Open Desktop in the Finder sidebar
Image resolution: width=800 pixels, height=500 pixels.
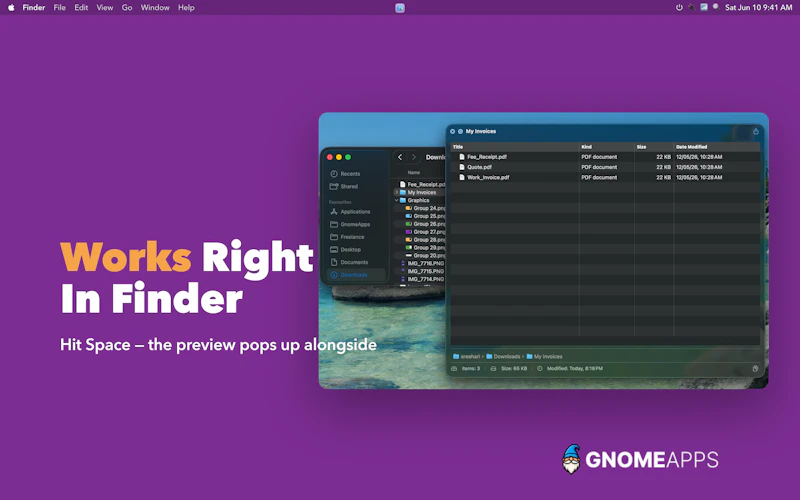[x=345, y=250]
